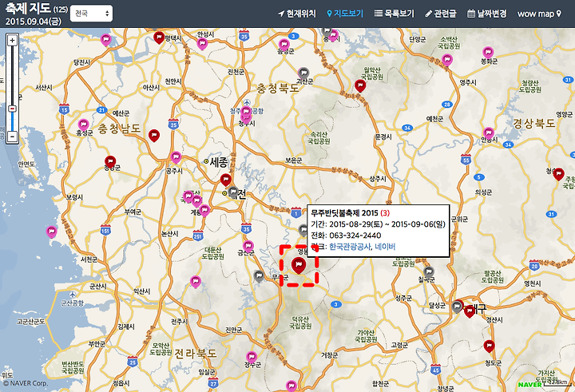Click the red zoom slider handle
The width and height of the screenshot is (575, 392).
pyautogui.click(x=13, y=109)
